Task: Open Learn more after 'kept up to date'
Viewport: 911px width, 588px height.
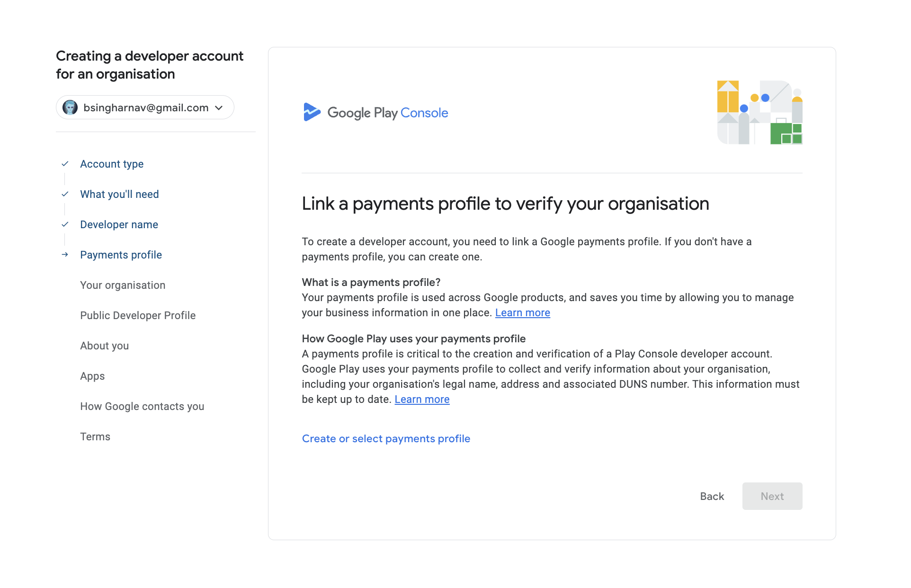Action: [x=422, y=399]
